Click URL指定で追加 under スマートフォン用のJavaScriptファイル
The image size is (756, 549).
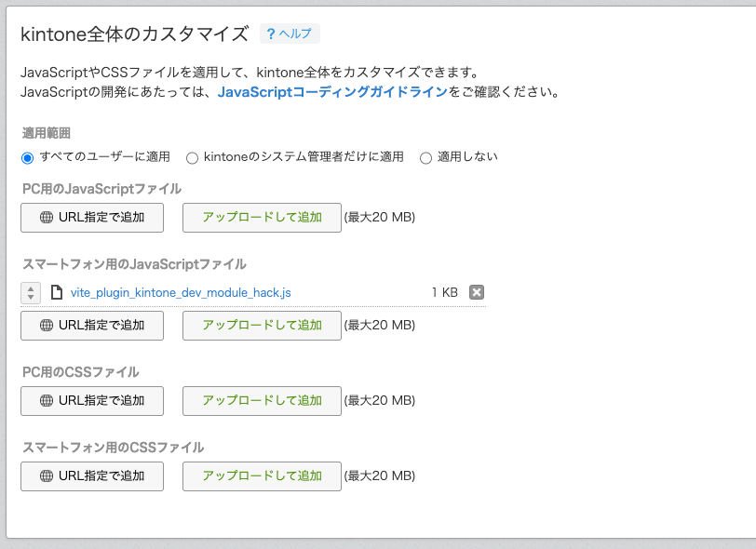point(92,326)
